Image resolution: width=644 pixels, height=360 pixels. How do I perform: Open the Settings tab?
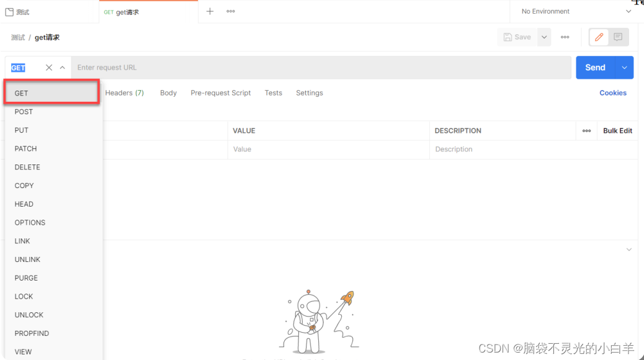[309, 93]
